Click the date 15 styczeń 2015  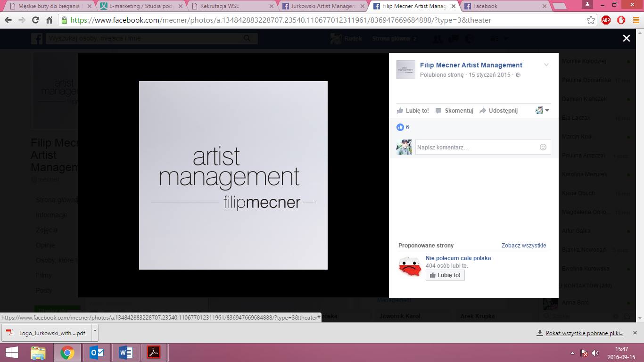pos(489,75)
